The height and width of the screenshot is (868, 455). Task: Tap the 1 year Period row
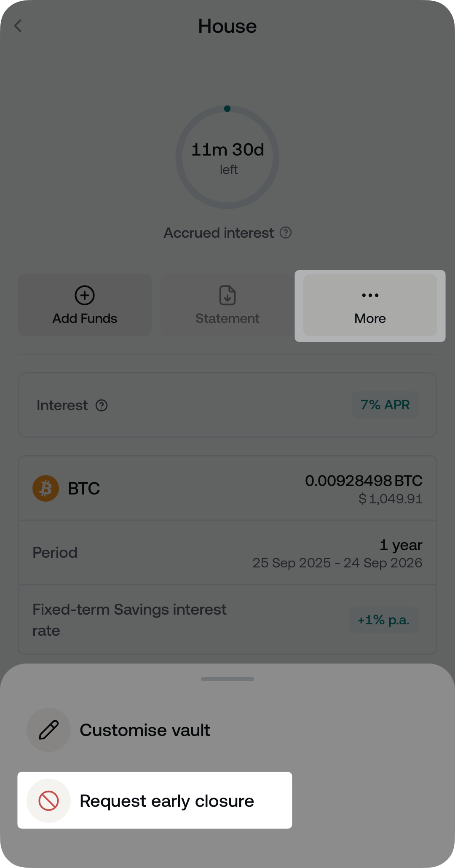227,553
